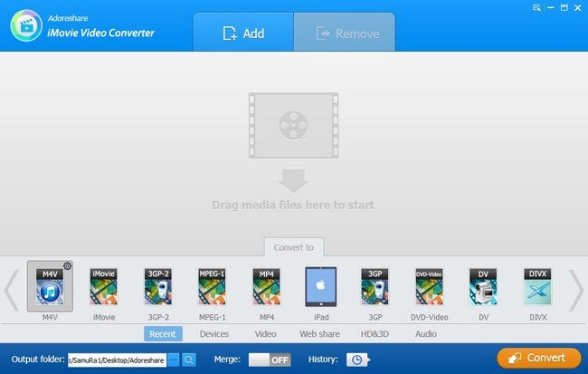This screenshot has width=588, height=374.
Task: Click the Add button
Action: [x=243, y=34]
